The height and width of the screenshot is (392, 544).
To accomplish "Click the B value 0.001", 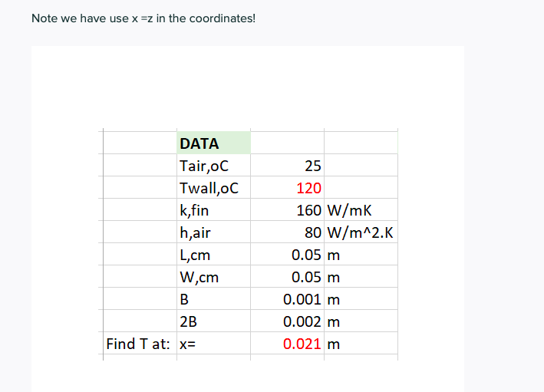I will point(287,298).
